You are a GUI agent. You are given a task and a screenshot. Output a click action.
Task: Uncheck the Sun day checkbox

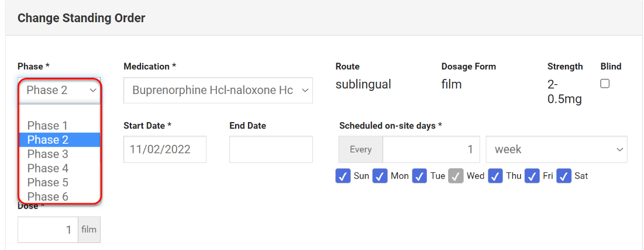343,176
